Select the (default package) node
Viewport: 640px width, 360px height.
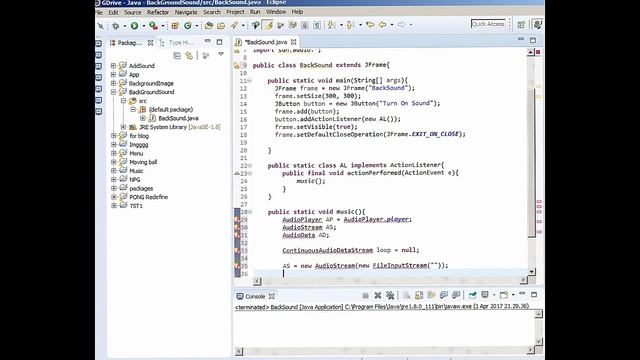click(171, 109)
